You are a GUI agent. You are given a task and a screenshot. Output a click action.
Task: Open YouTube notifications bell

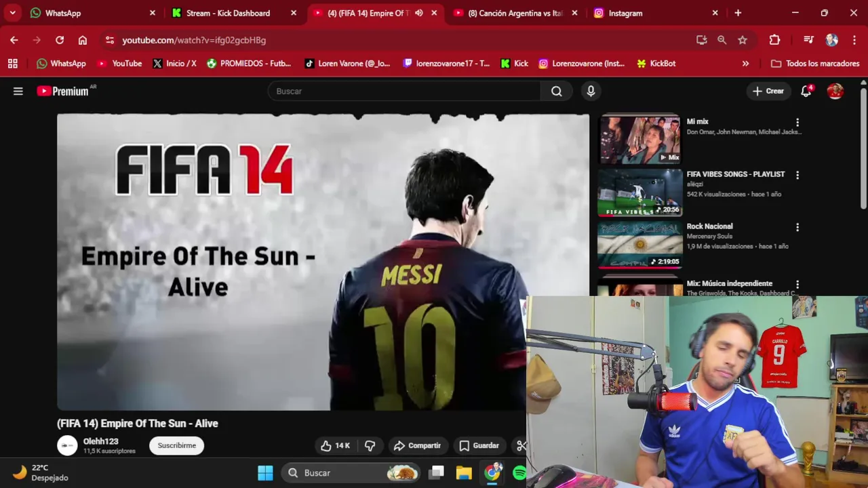(x=806, y=91)
